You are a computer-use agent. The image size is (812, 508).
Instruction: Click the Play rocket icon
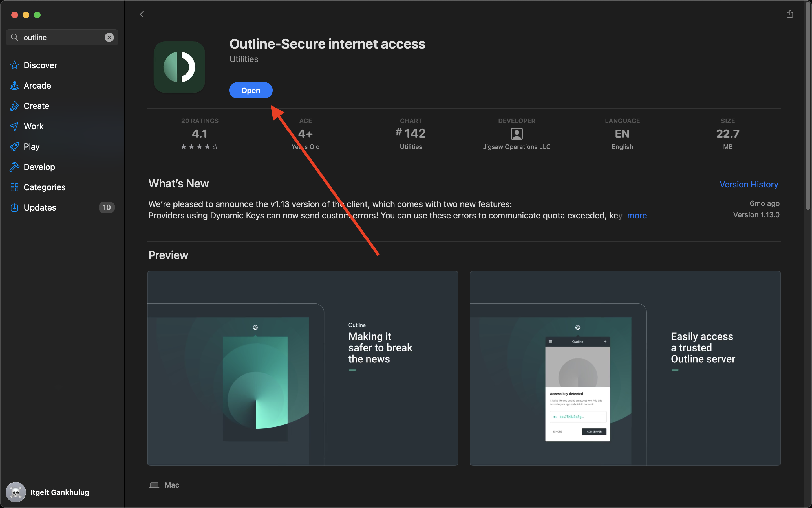click(14, 146)
